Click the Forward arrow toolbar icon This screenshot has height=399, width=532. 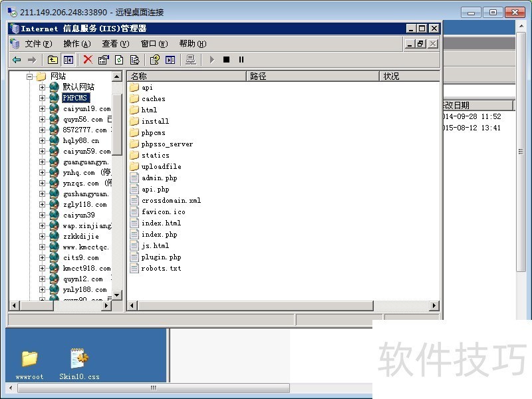(32, 60)
